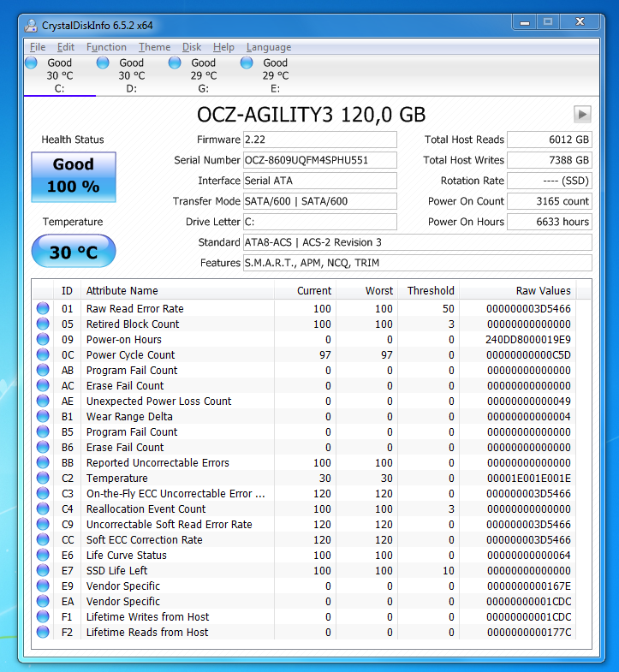Select drive G: status orb

(x=176, y=63)
